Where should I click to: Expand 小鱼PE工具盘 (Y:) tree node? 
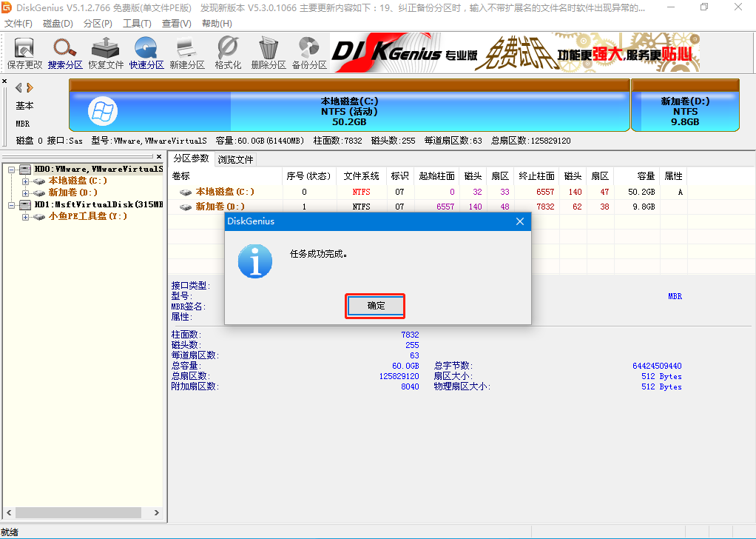[x=26, y=216]
